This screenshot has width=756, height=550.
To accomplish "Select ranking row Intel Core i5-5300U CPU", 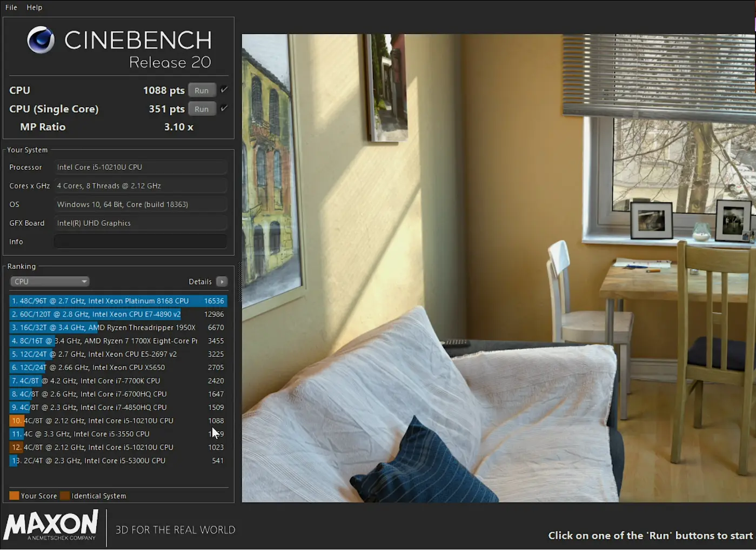I will [x=118, y=461].
